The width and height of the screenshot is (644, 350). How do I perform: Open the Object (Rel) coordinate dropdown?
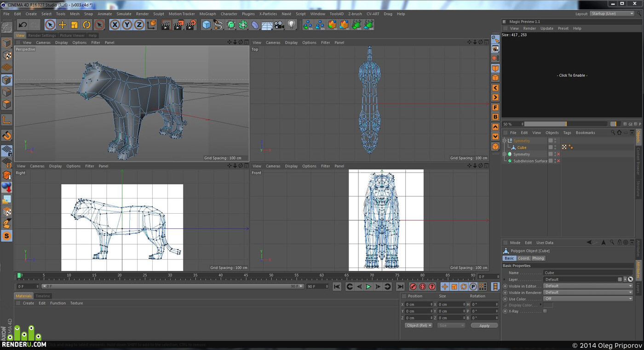[419, 326]
